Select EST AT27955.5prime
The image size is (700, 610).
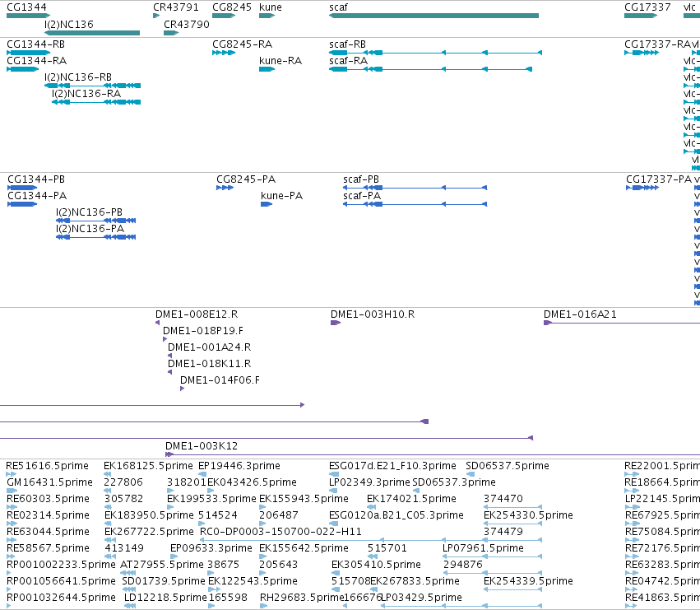[x=162, y=565]
